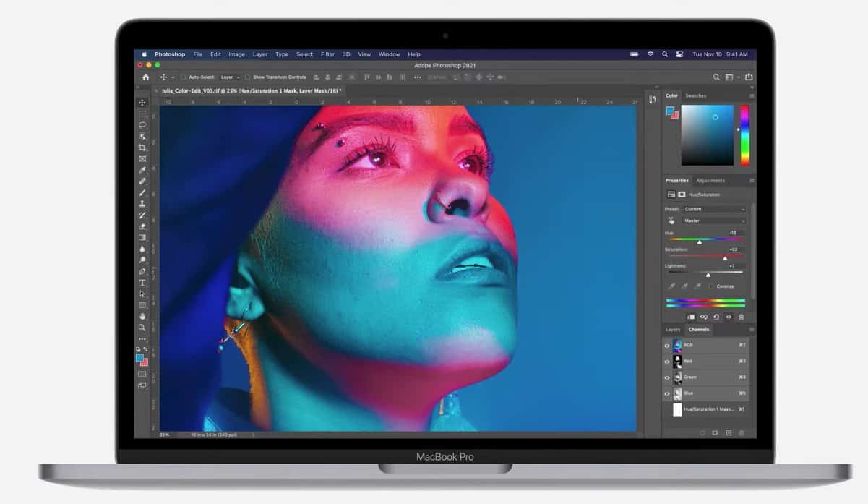The image size is (868, 504).
Task: Click the Wi-Fi icon in menu bar
Action: (x=650, y=54)
